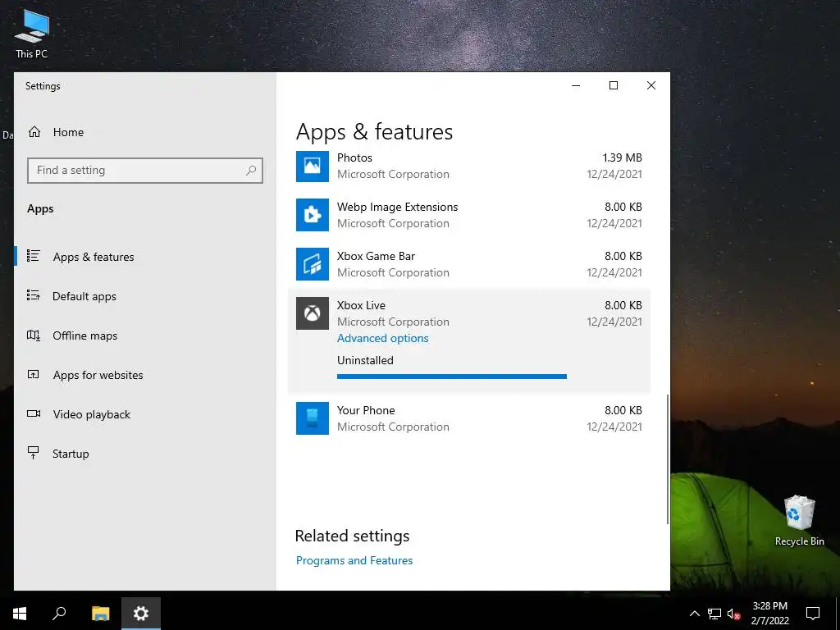Click the Photos app icon
The width and height of the screenshot is (840, 630).
click(x=313, y=166)
